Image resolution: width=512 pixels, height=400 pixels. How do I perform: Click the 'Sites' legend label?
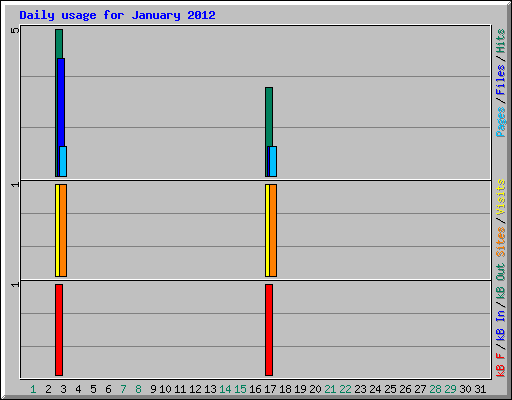(x=501, y=242)
